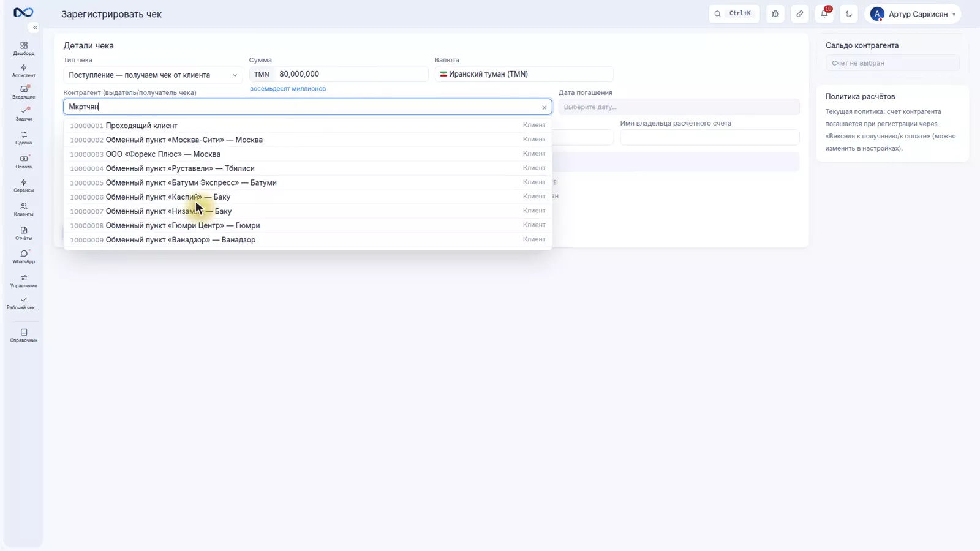Clear the counterparty field with the X
This screenshot has height=551, width=980.
point(544,107)
